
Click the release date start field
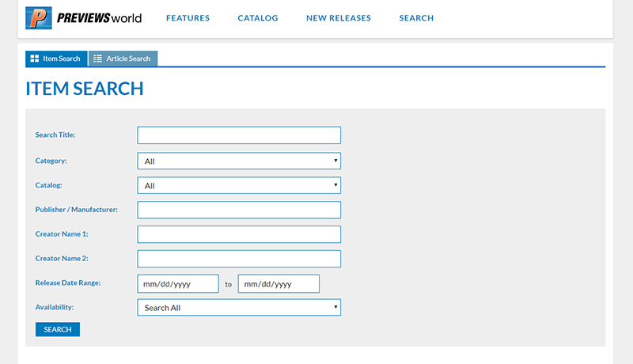point(178,284)
